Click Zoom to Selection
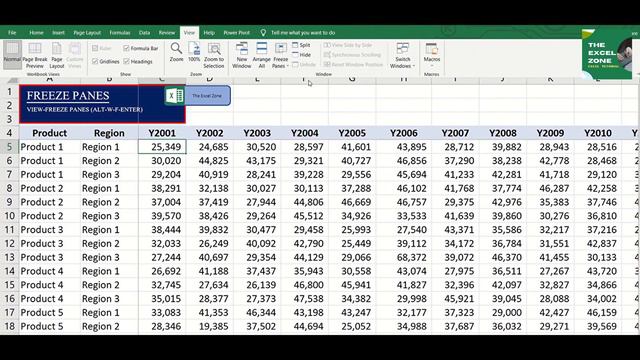The height and width of the screenshot is (360, 640). (214, 56)
